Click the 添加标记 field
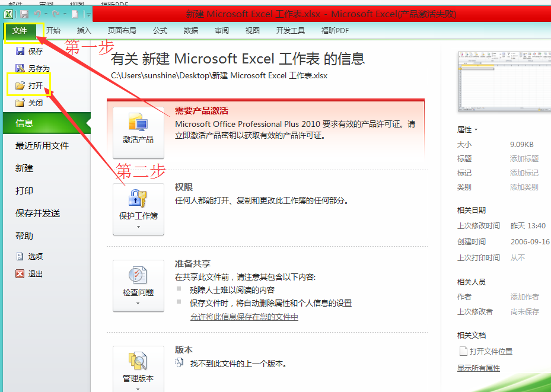The height and width of the screenshot is (392, 551). [524, 173]
